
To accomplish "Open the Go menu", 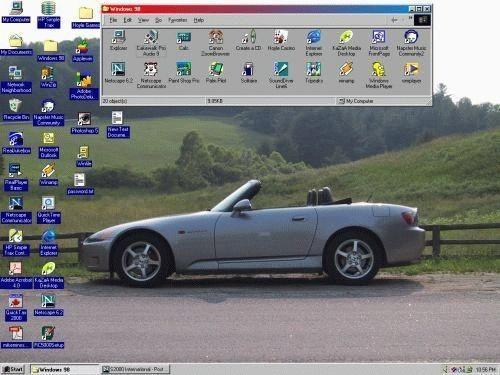I will point(158,20).
